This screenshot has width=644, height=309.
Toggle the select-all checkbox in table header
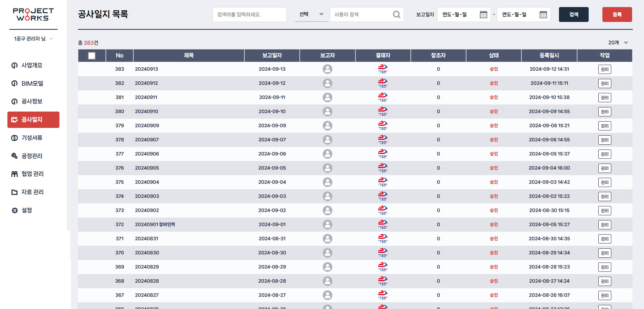coord(92,56)
